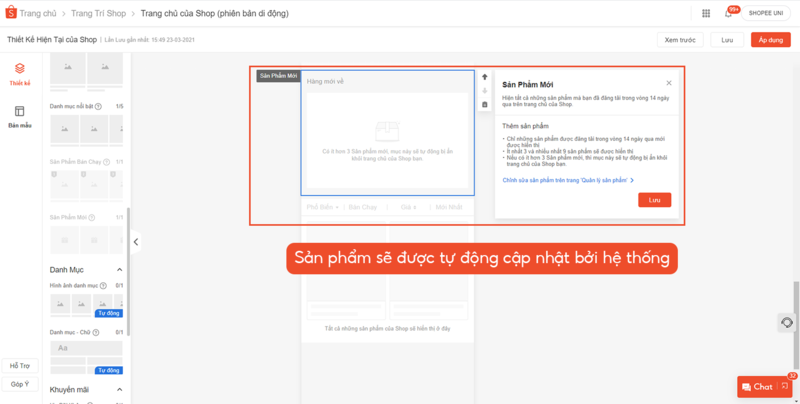The height and width of the screenshot is (404, 800).
Task: Click Trang Trí Shop breadcrumb
Action: pos(101,13)
